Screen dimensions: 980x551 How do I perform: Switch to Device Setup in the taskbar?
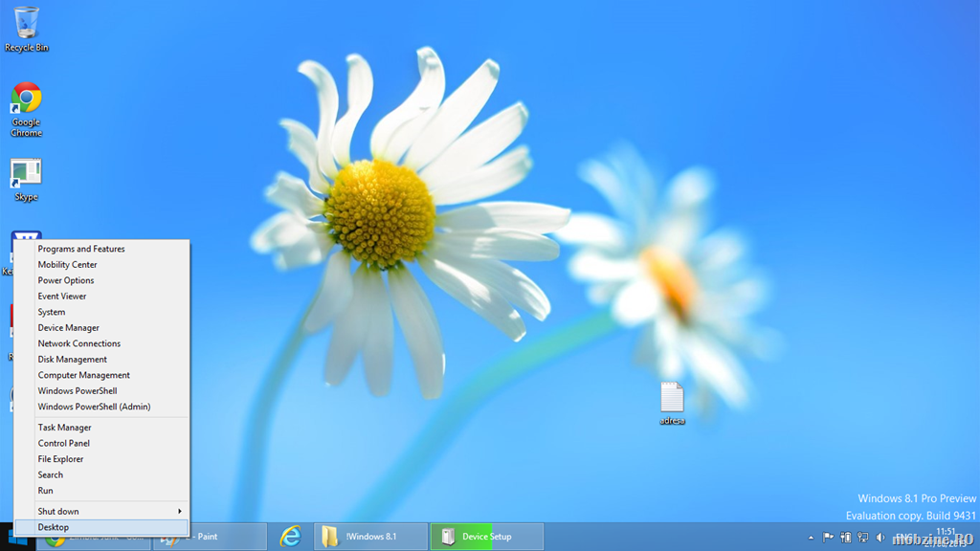tap(487, 537)
